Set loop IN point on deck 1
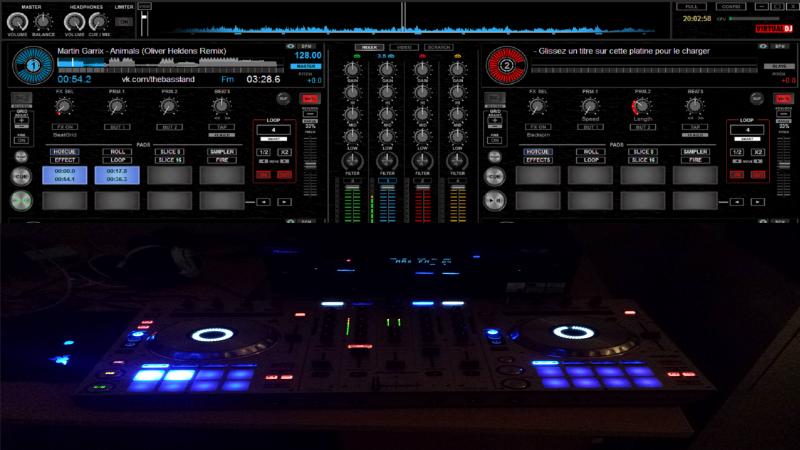Screen dimensions: 800x450 pyautogui.click(x=263, y=175)
